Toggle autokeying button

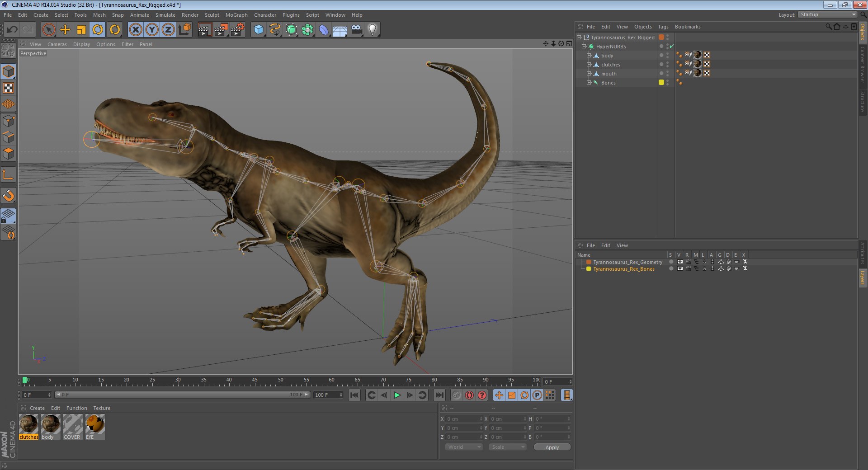(469, 395)
